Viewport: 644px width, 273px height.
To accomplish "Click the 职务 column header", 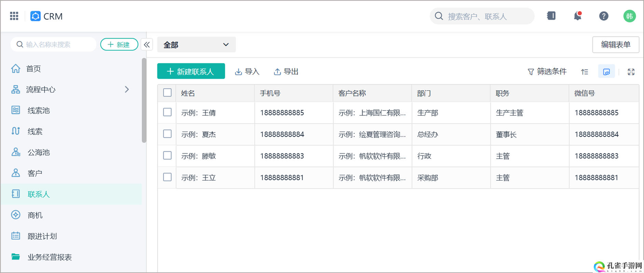I will (x=530, y=93).
